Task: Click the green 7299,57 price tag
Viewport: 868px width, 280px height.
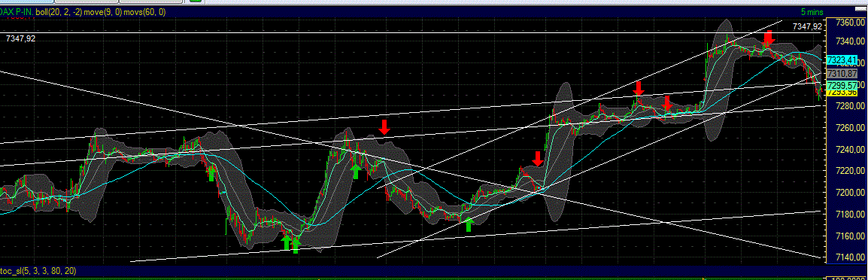Action: pos(842,85)
